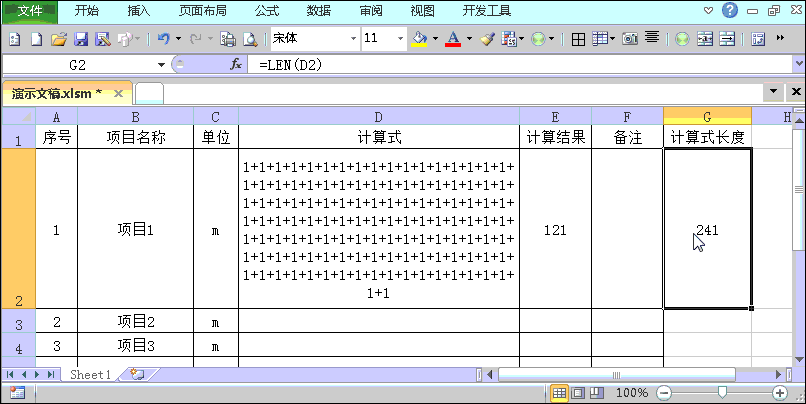
Task: Click the last sheet navigation arrow
Action: [x=50, y=374]
